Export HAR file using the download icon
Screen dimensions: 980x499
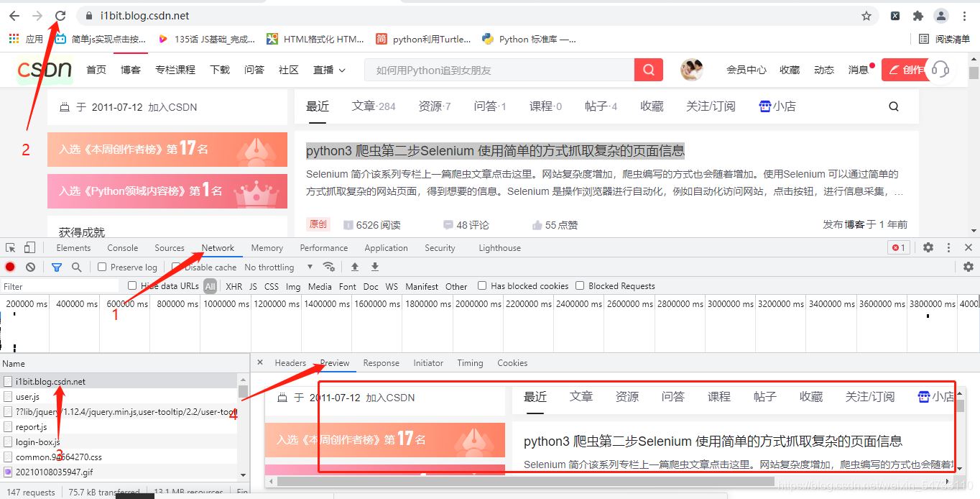point(374,267)
